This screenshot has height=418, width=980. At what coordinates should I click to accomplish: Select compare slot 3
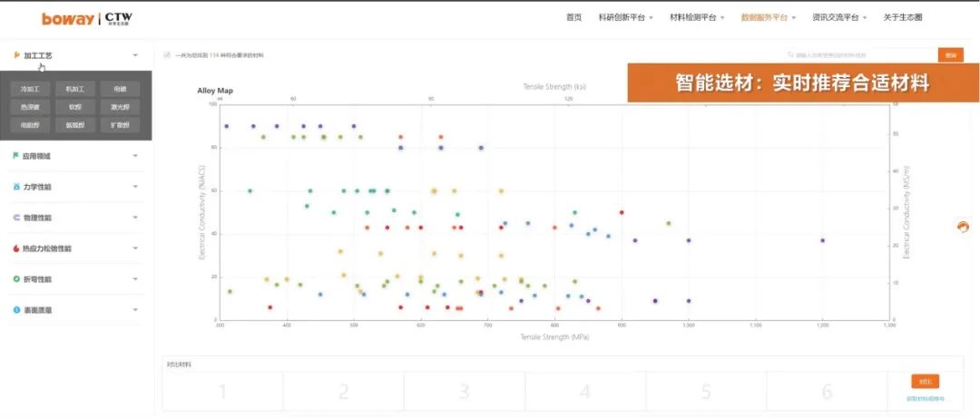(465, 391)
